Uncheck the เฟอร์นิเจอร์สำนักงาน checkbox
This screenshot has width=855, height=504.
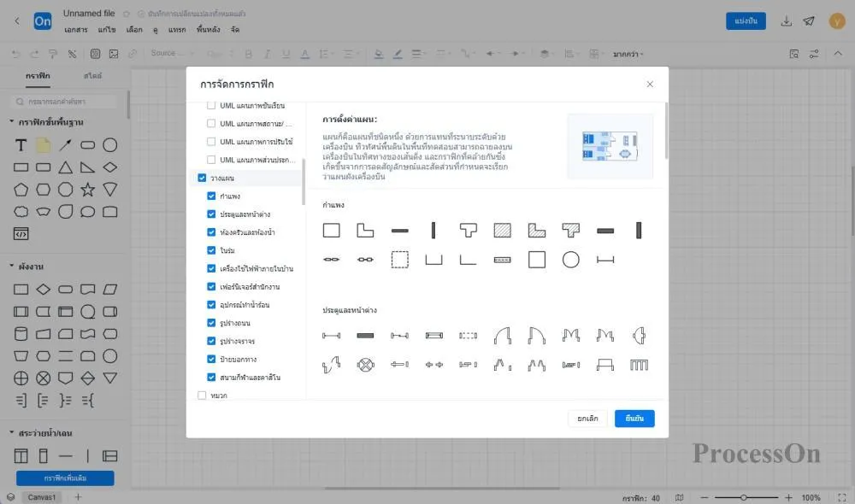211,287
